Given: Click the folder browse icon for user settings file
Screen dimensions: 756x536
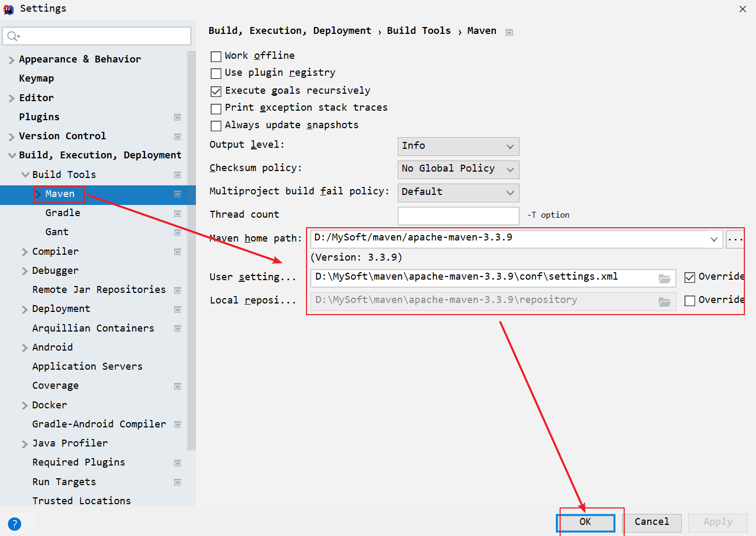Looking at the screenshot, I should [664, 278].
